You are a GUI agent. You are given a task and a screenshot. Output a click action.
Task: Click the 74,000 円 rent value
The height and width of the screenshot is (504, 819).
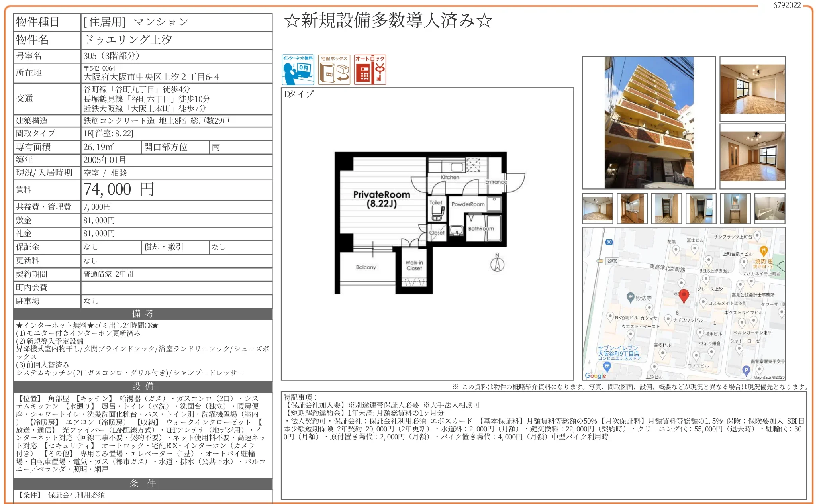click(118, 190)
